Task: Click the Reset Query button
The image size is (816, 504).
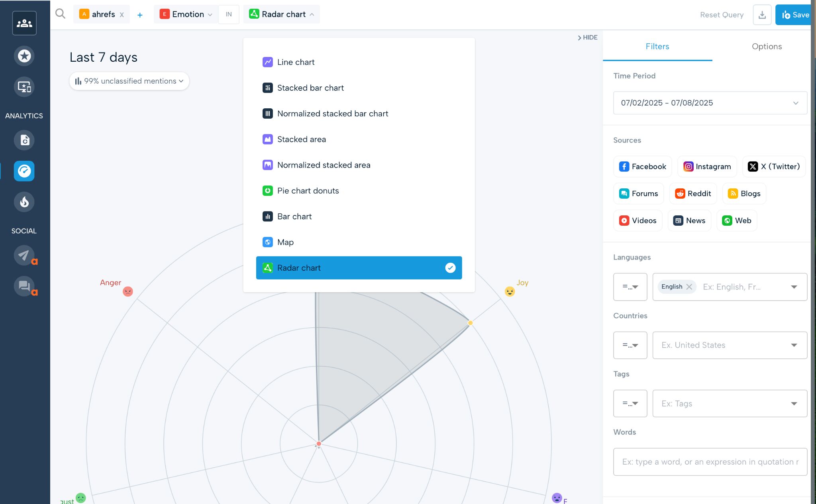Action: (x=721, y=15)
